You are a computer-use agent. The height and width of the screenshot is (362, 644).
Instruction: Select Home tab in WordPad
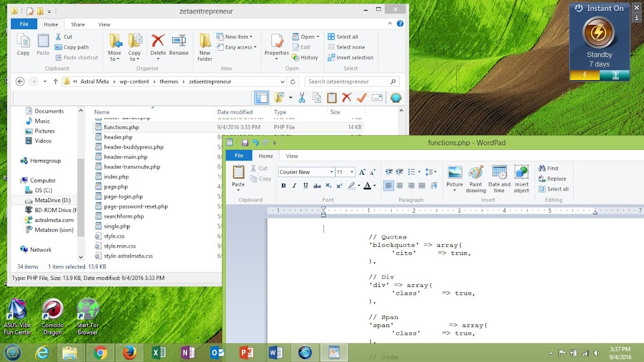[x=265, y=156]
